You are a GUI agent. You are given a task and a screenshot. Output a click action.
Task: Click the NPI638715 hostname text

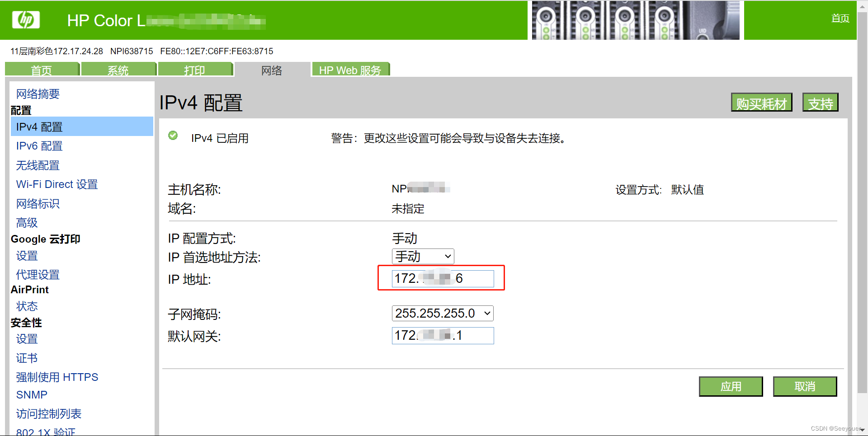[132, 51]
